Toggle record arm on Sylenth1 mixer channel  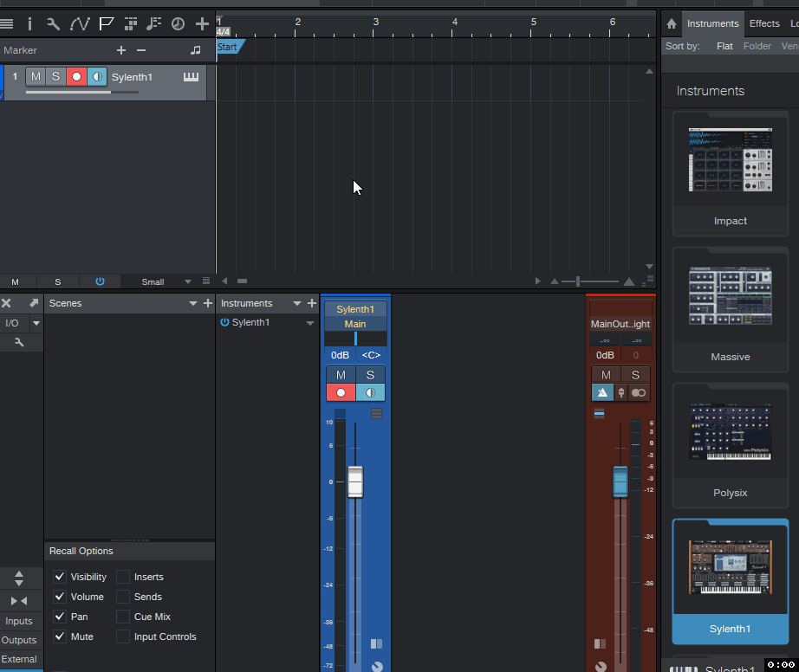tap(341, 392)
